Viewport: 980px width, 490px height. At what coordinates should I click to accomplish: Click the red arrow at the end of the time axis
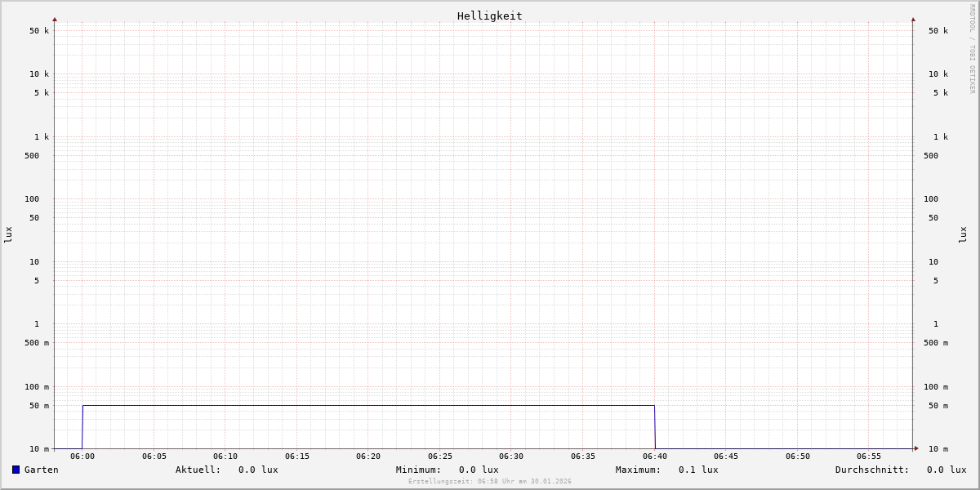pyautogui.click(x=916, y=448)
